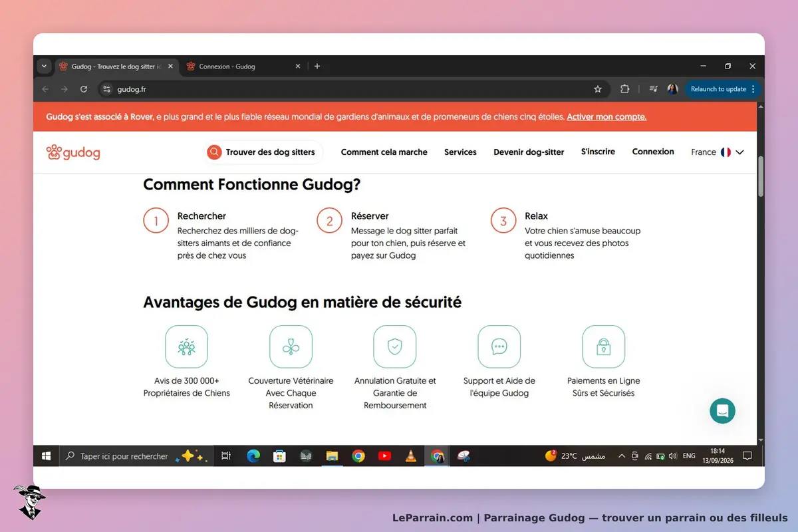The width and height of the screenshot is (798, 532).
Task: Click the Chrome profile avatar
Action: 672,89
